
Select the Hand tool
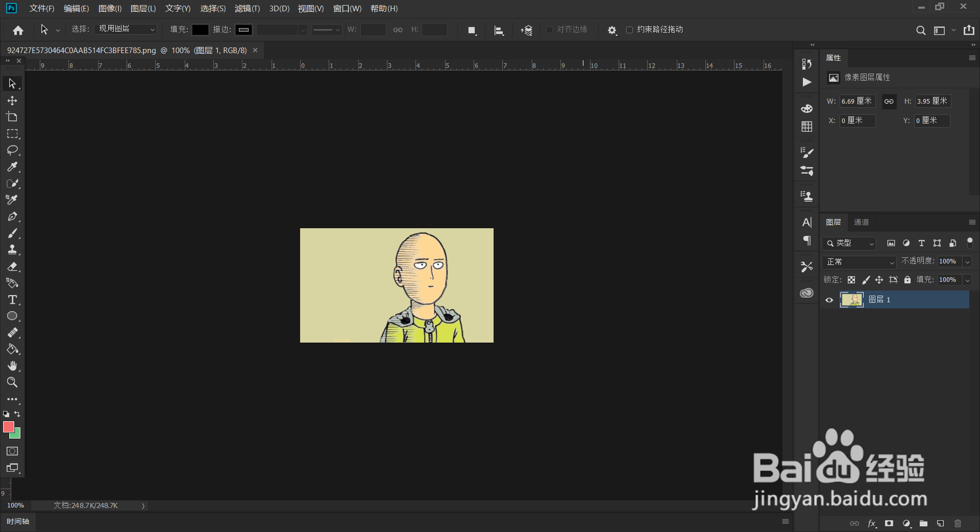[12, 366]
